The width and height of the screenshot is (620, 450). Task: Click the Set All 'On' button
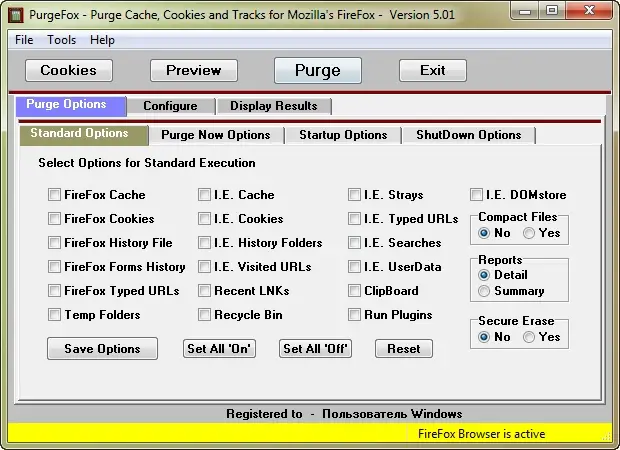[x=219, y=348]
